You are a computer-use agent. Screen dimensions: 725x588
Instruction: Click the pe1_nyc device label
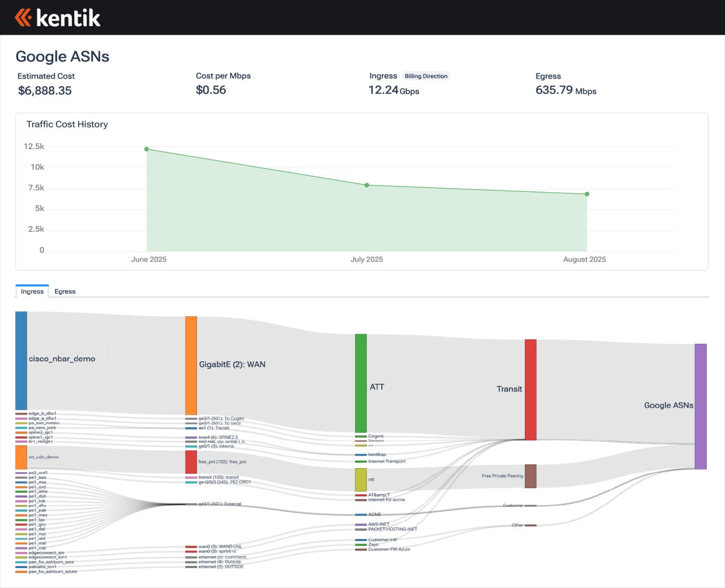(x=37, y=534)
